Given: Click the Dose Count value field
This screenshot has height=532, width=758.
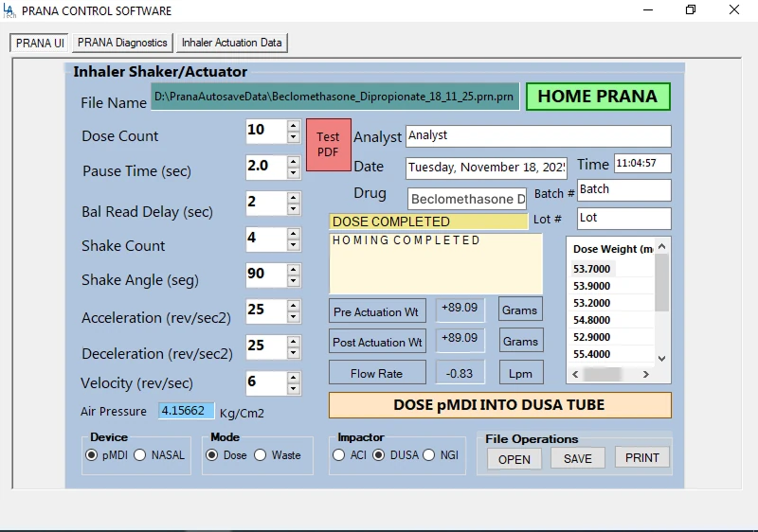Looking at the screenshot, I should tap(266, 132).
